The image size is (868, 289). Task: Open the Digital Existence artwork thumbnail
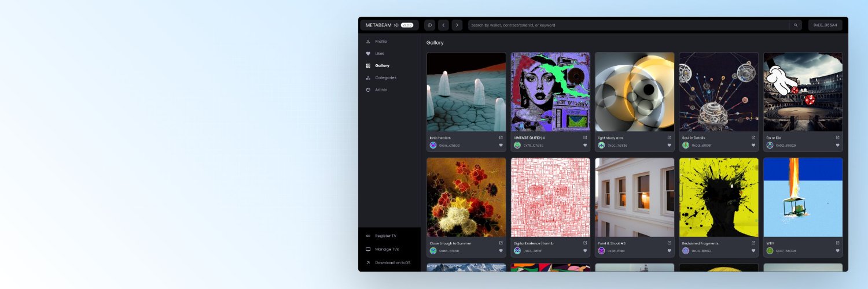pos(550,197)
